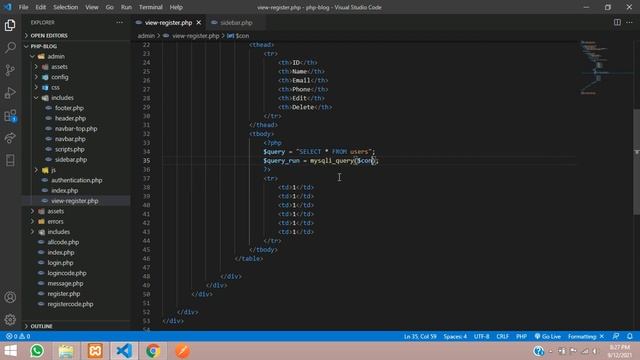The height and width of the screenshot is (360, 640).
Task: Click the Formatting status bar item
Action: tap(586, 336)
